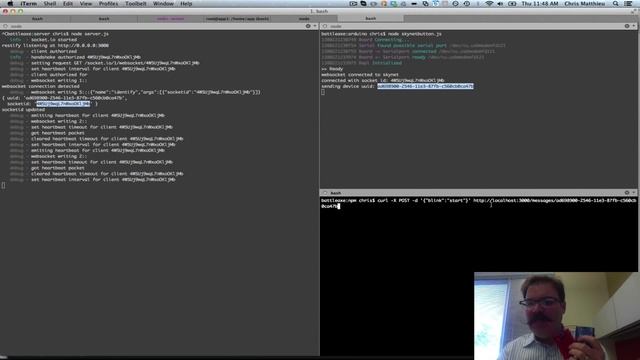This screenshot has width=640, height=360.
Task: Click the Thu 11:48 AM clock
Action: [x=540, y=4]
